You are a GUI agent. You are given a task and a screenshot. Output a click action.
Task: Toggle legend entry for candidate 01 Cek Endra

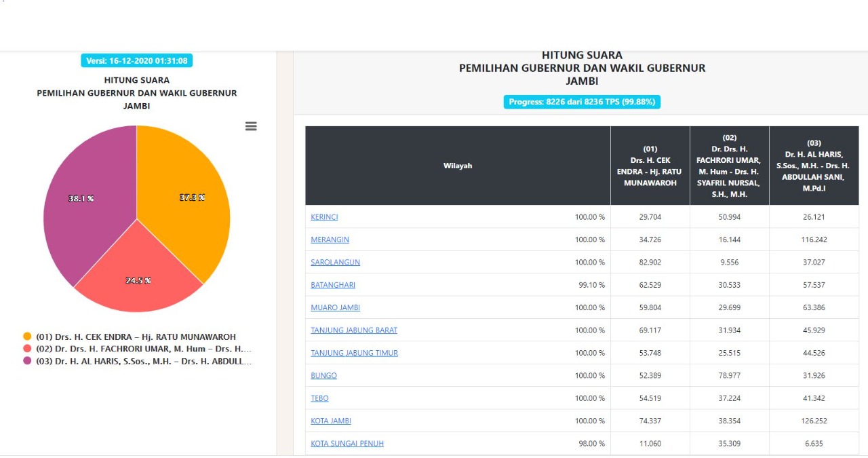pos(136,337)
